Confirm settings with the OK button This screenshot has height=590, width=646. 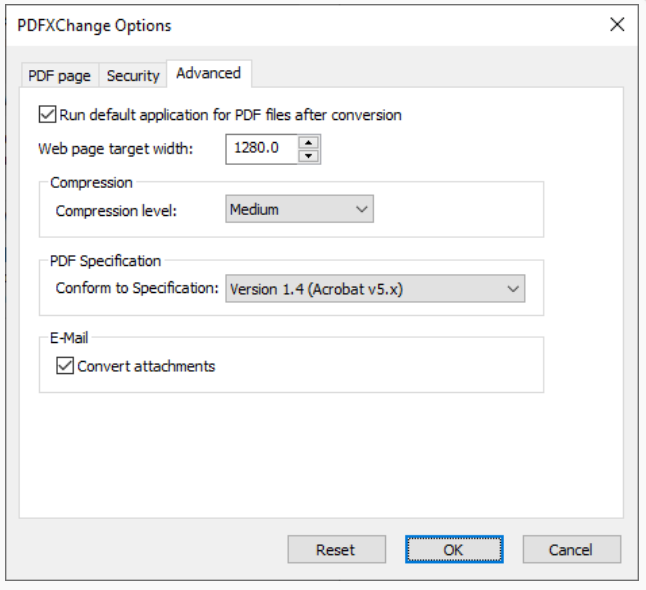tap(454, 549)
